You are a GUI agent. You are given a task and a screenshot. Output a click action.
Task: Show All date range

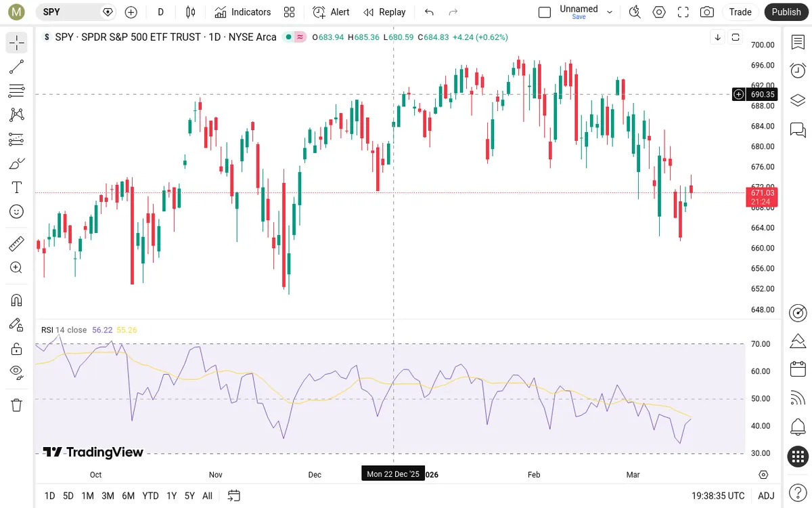tap(207, 496)
